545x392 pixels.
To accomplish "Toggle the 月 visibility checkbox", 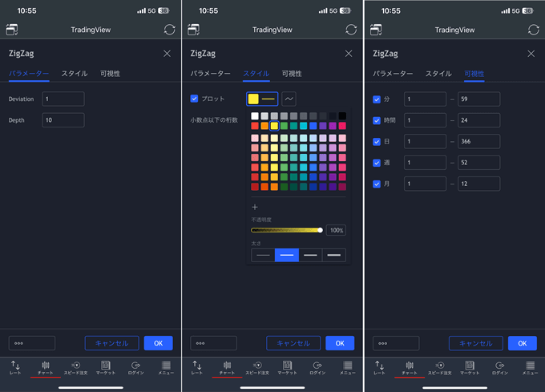I will [377, 184].
